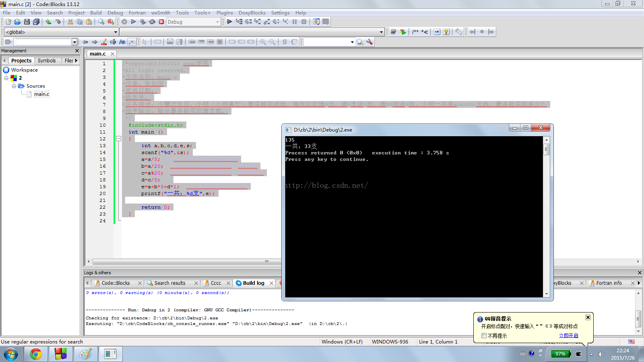This screenshot has width=644, height=362.
Task: Close the QQ拼音提示 popup
Action: click(588, 317)
